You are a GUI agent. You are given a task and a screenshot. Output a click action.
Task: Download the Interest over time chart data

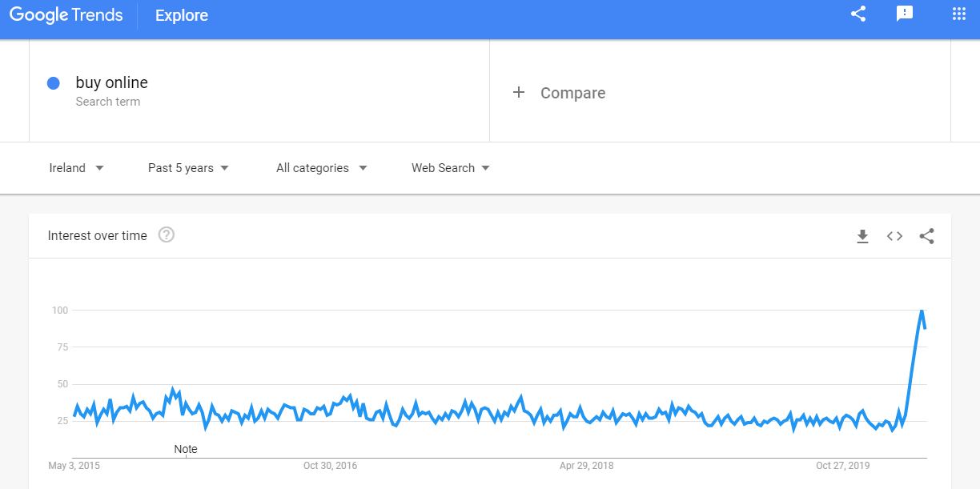[x=862, y=236]
